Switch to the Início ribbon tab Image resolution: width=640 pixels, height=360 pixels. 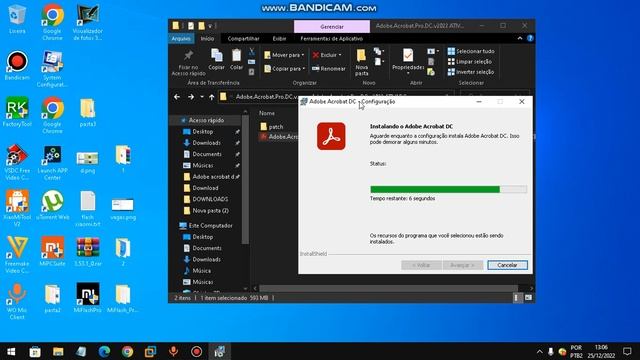(207, 38)
